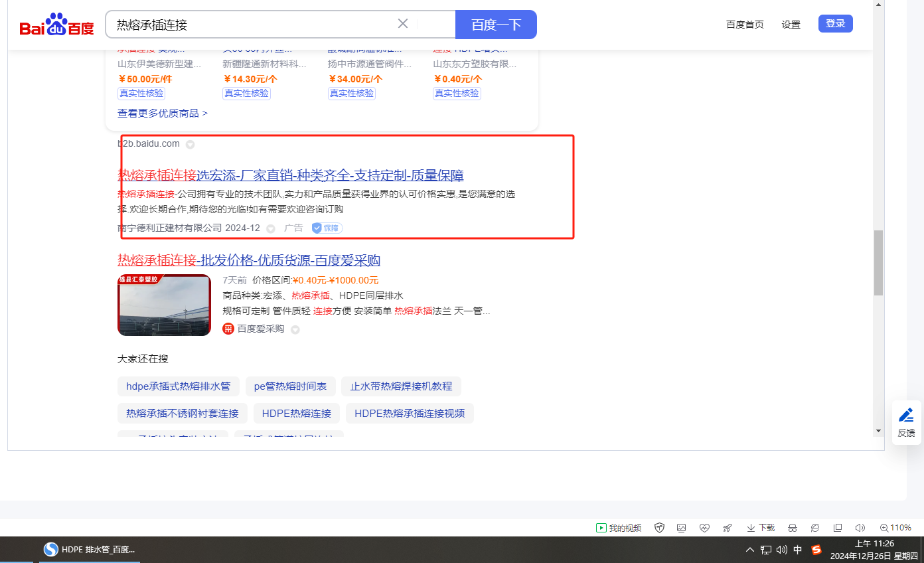Viewport: 924px width, 563px height.
Task: Show hidden system tray icons
Action: (750, 550)
